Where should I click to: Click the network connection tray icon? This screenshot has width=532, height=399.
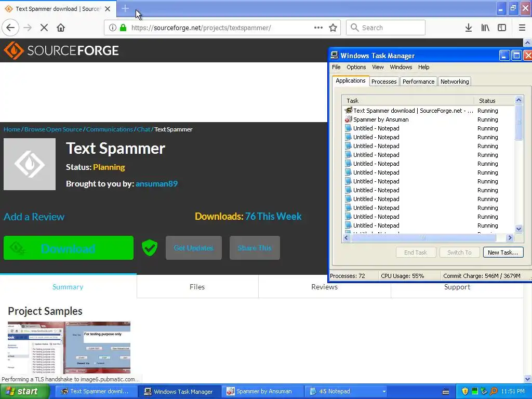[484, 392]
